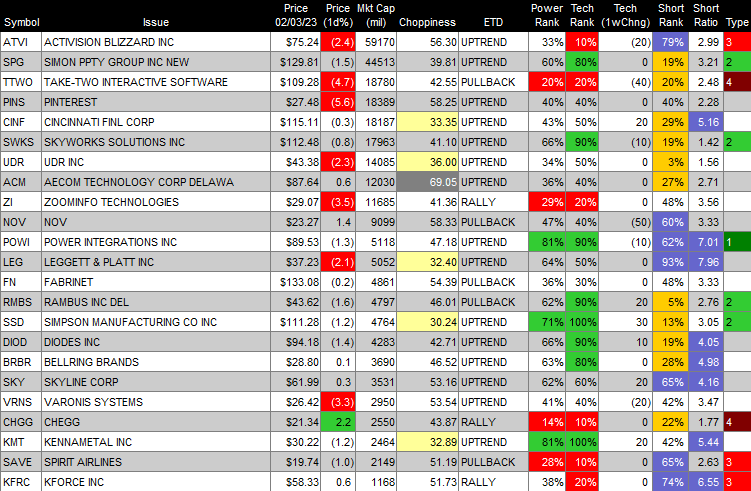Select the KFRC symbol cell
Screen dimensions: 751x491
(21, 482)
